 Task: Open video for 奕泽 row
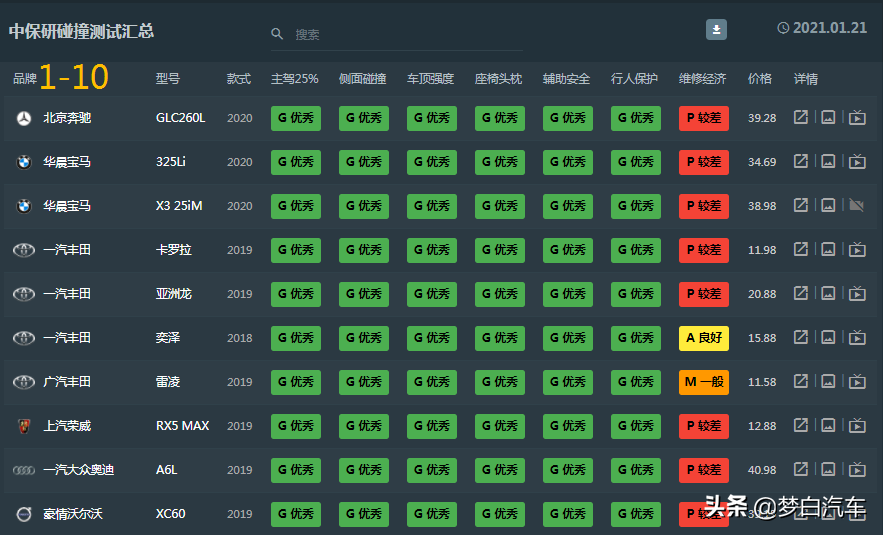click(857, 337)
